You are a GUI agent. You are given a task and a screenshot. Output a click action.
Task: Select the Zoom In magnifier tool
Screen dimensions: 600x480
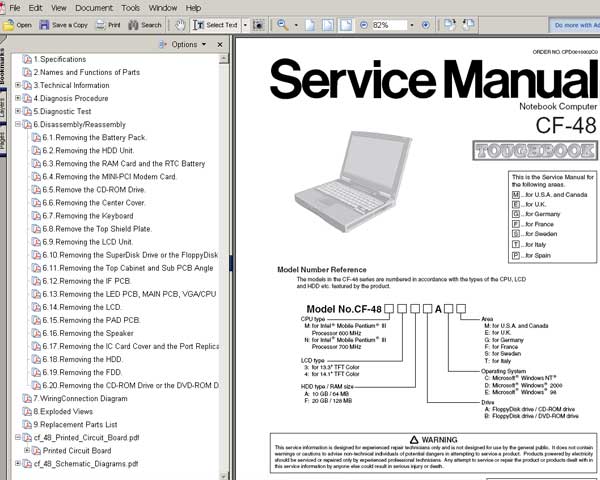283,25
